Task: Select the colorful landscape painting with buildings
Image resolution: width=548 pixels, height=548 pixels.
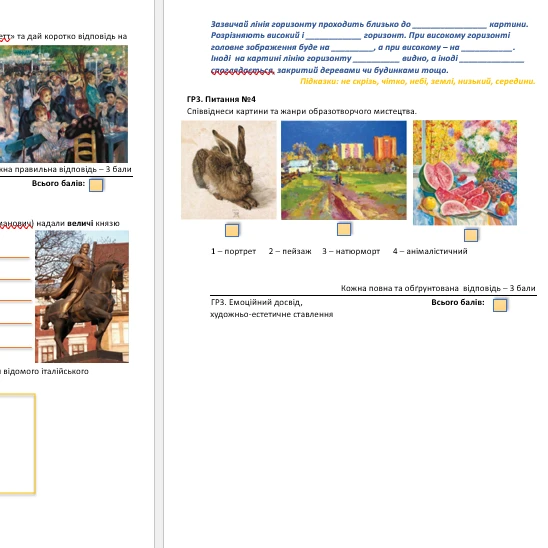Action: [x=344, y=170]
